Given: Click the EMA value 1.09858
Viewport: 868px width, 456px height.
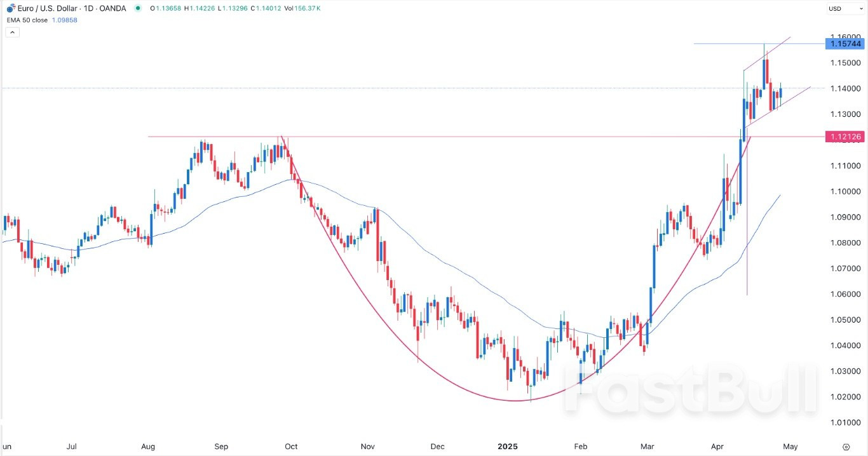Looking at the screenshot, I should click(64, 20).
